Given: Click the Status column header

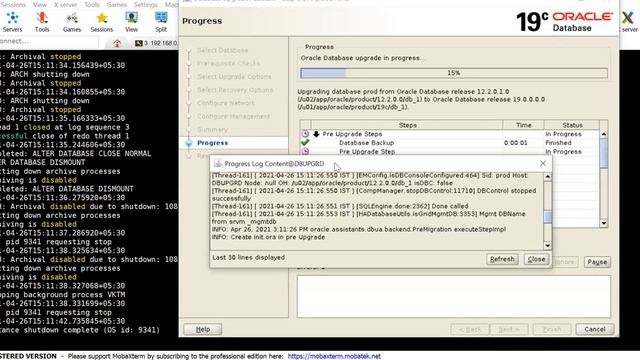Looking at the screenshot, I should 572,125.
